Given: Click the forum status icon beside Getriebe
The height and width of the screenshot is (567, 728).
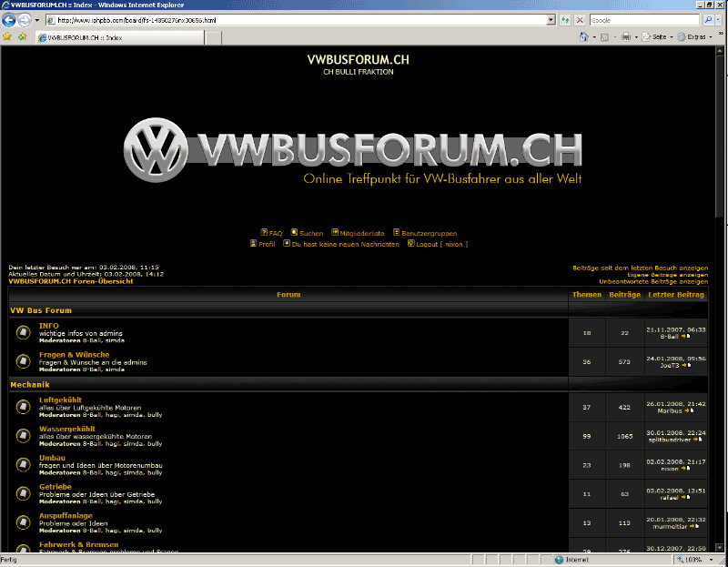Looking at the screenshot, I should pyautogui.click(x=24, y=493).
